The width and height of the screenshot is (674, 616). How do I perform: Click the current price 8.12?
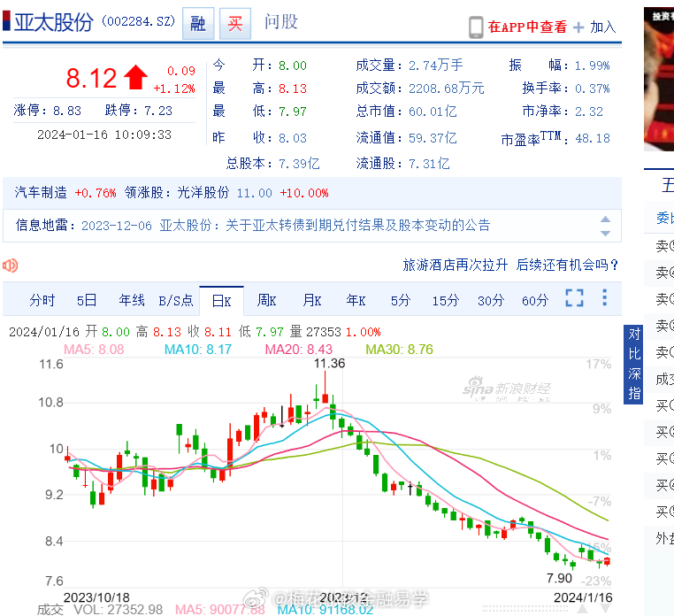tap(91, 78)
